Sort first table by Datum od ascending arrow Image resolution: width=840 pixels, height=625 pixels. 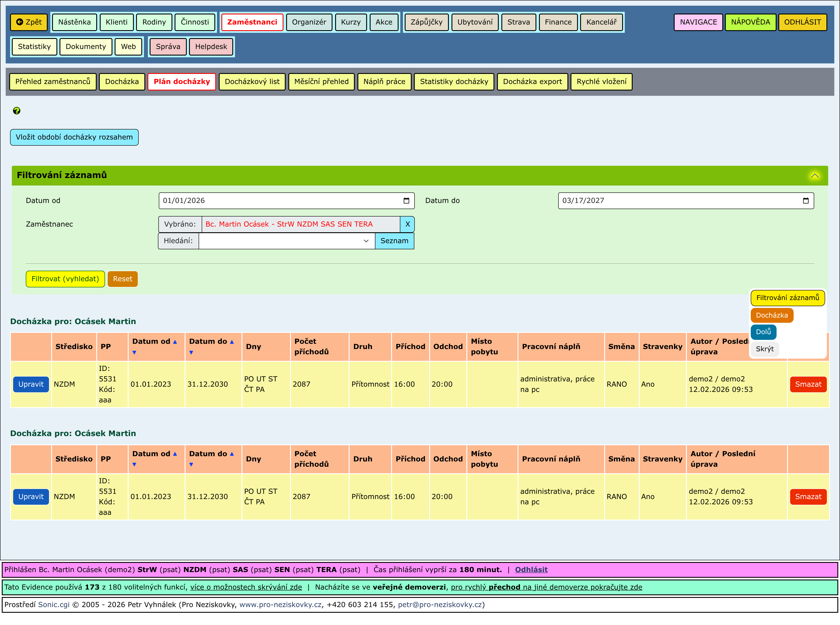[175, 342]
